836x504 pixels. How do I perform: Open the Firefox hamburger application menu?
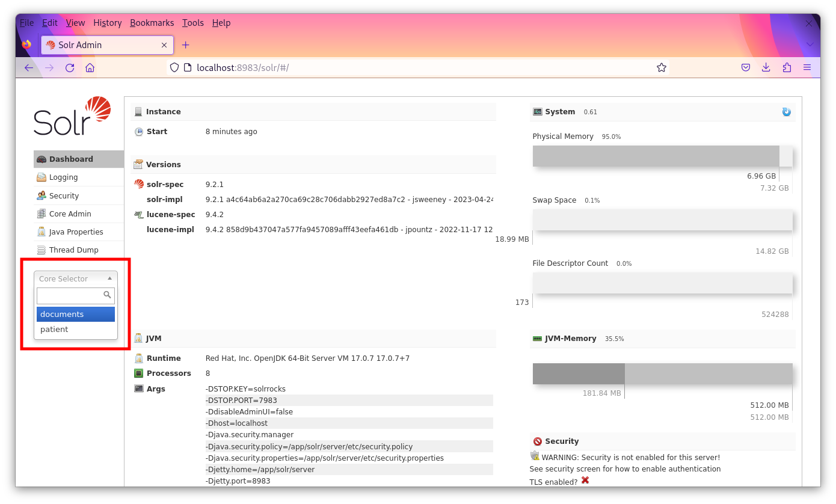point(807,67)
